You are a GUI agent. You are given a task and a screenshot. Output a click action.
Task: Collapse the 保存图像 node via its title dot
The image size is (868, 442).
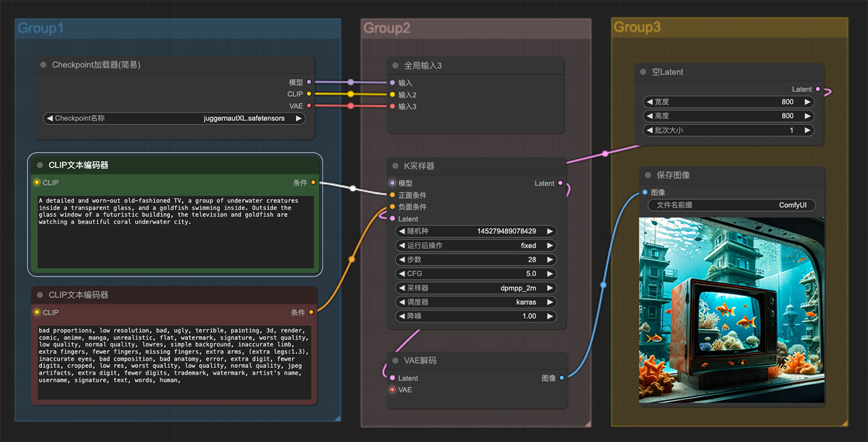(x=648, y=175)
